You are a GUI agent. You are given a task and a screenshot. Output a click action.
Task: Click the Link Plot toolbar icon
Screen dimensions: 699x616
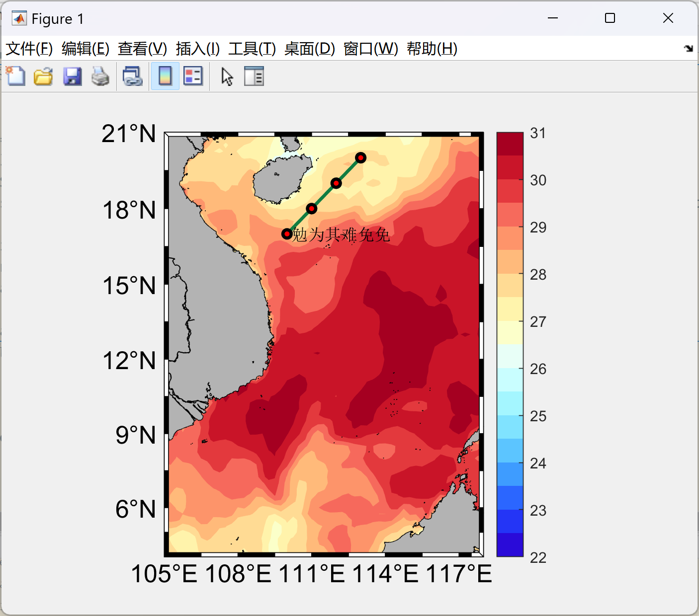pos(133,77)
